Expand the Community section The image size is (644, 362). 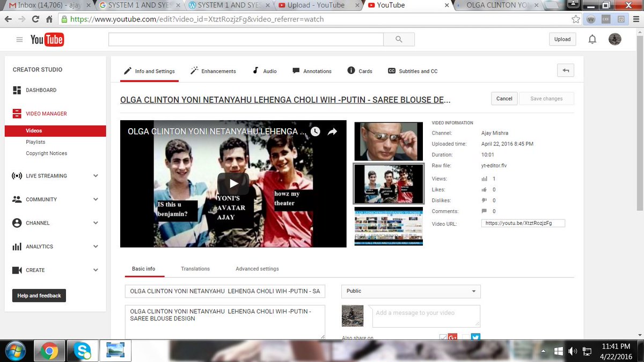click(x=96, y=200)
